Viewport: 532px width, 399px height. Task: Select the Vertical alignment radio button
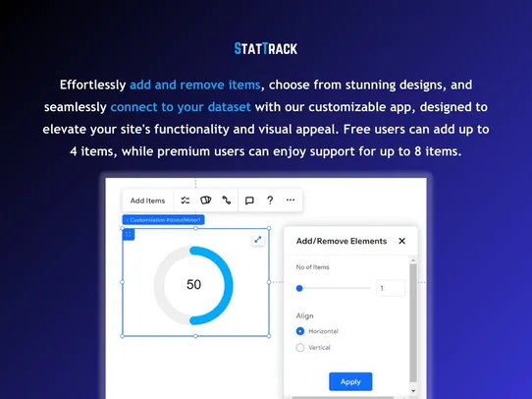point(300,347)
